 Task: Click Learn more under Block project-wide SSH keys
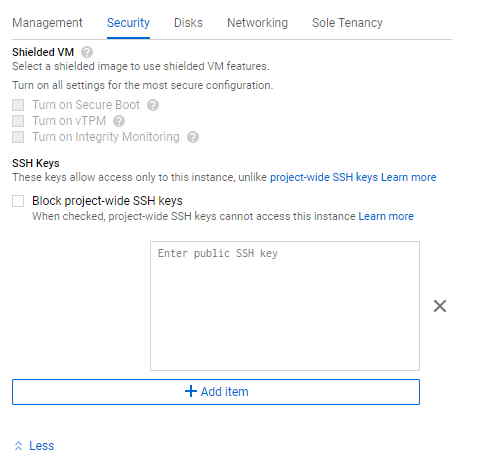click(x=386, y=216)
